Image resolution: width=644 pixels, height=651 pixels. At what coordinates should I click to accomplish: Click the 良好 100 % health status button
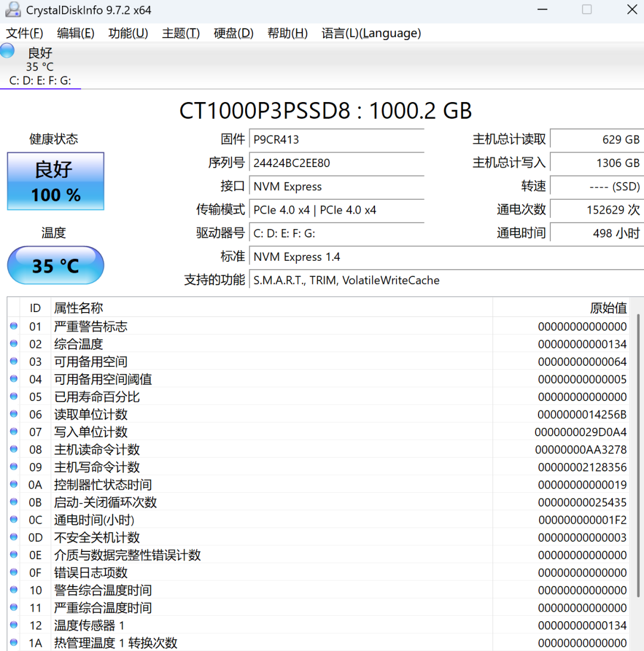pos(55,181)
